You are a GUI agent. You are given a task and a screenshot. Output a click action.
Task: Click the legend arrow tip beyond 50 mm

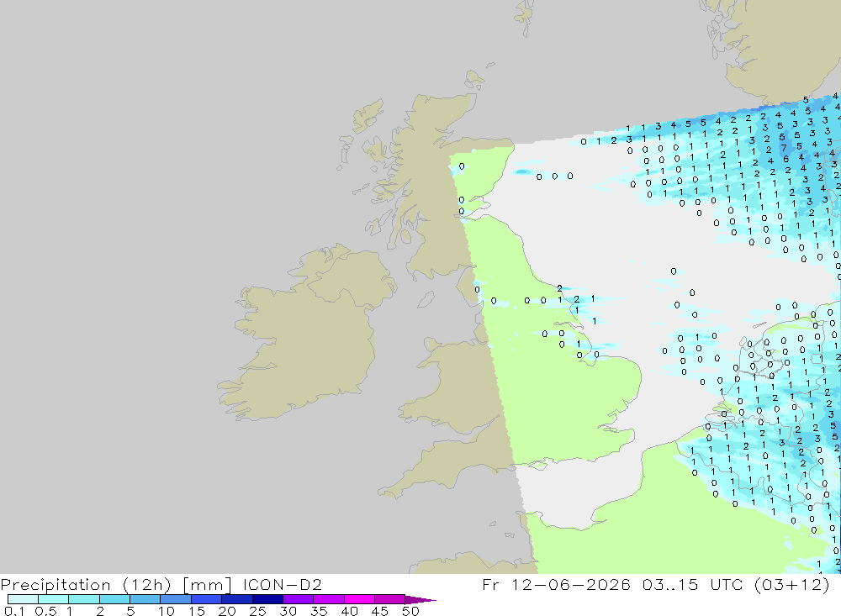pos(421,600)
